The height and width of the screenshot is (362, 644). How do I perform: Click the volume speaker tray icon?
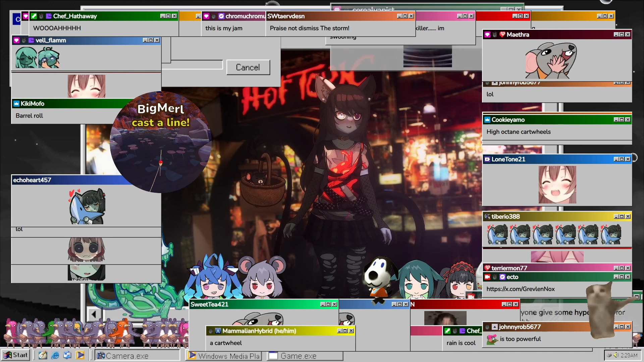[616, 355]
